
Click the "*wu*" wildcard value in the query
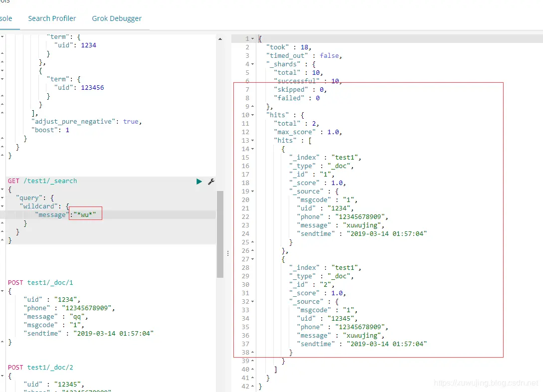coord(85,214)
